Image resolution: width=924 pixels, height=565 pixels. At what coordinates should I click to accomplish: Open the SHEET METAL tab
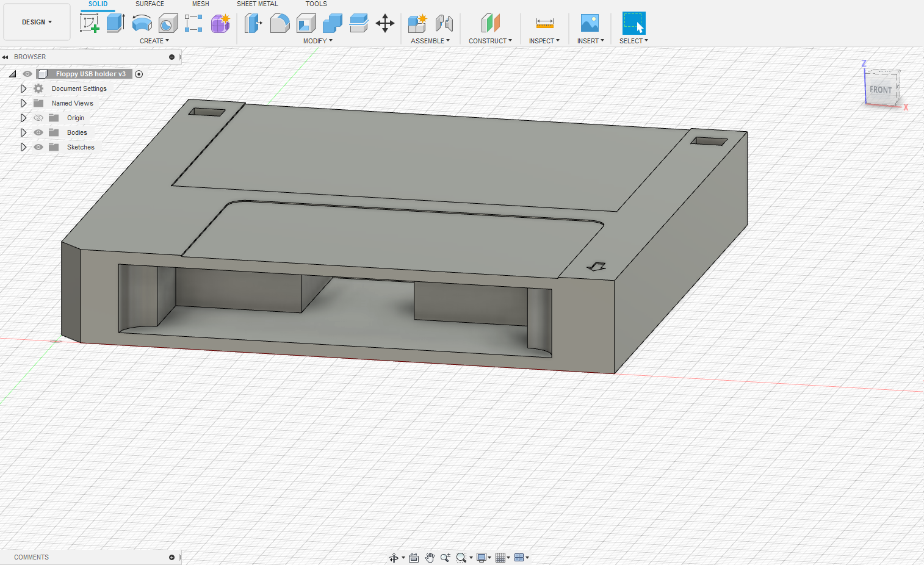(x=257, y=4)
